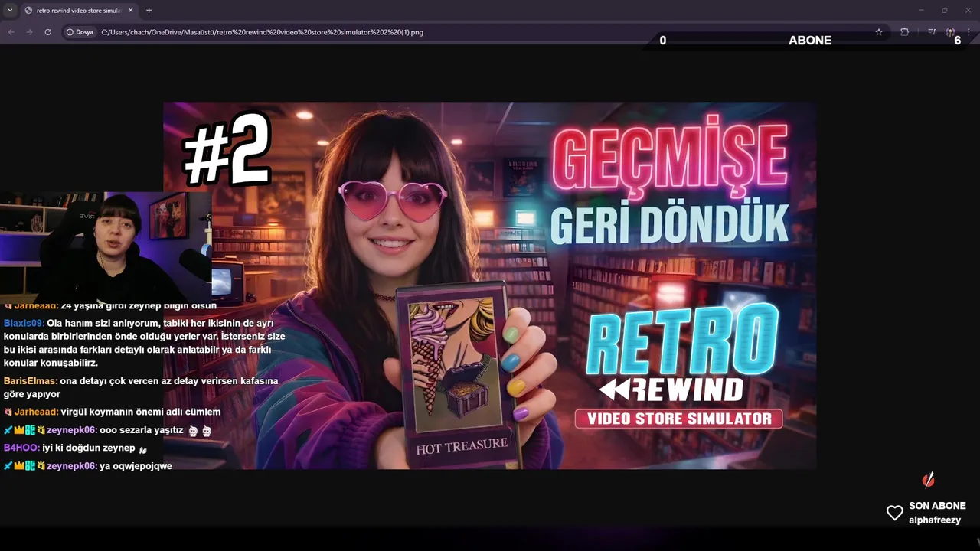Open the tab search dropdown arrow
This screenshot has height=551, width=980.
pos(10,10)
